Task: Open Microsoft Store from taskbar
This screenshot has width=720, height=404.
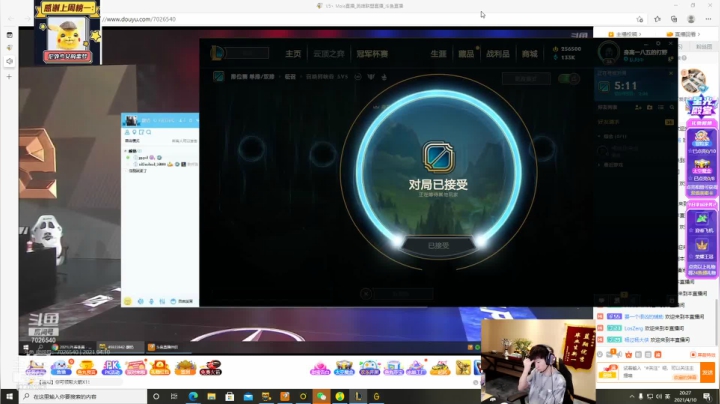Action: [x=230, y=396]
